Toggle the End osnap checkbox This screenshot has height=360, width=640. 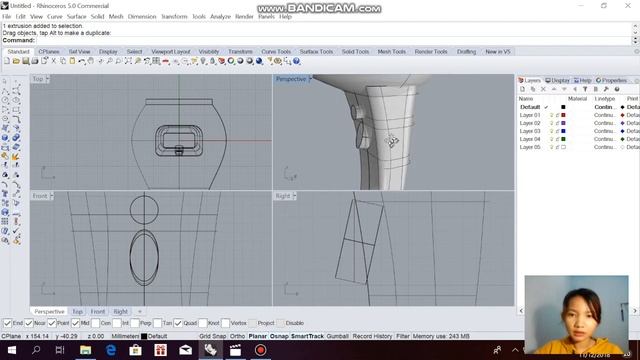click(x=7, y=323)
